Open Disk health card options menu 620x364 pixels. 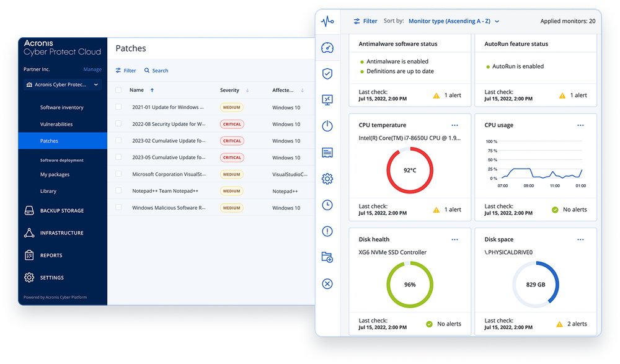pos(454,239)
